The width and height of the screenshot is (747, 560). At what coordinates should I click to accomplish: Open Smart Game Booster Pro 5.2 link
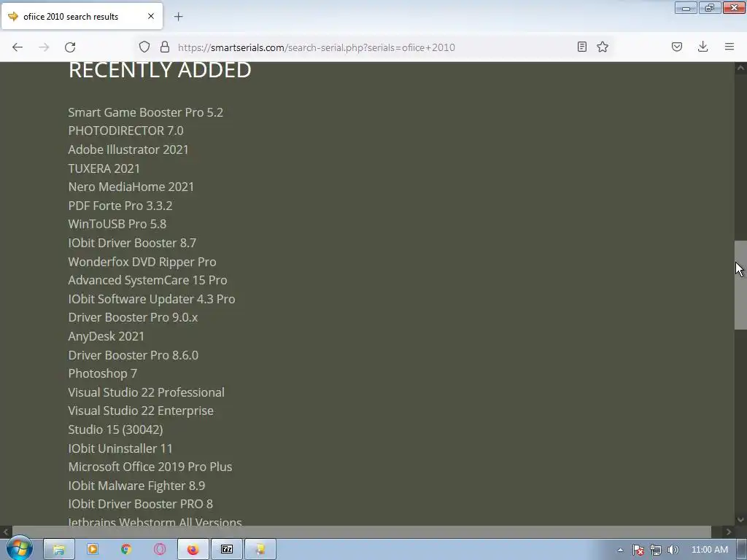tap(145, 112)
